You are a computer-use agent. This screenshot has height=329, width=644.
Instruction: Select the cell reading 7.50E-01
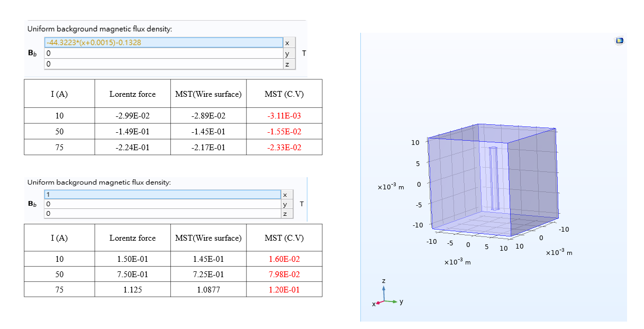point(132,275)
